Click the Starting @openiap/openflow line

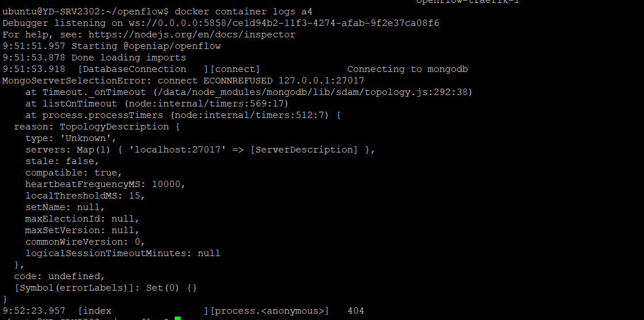click(x=112, y=46)
